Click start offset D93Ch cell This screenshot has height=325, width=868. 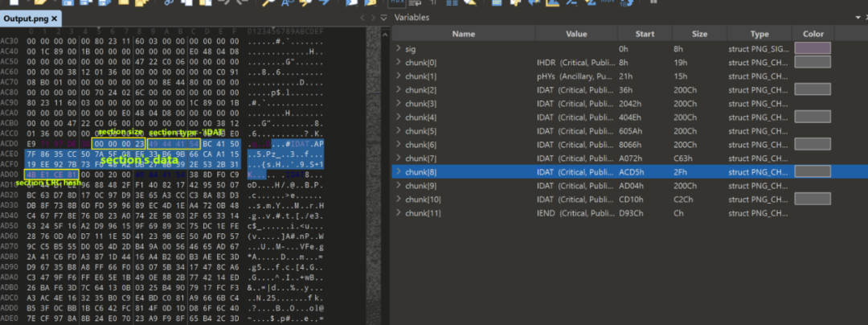click(x=645, y=212)
